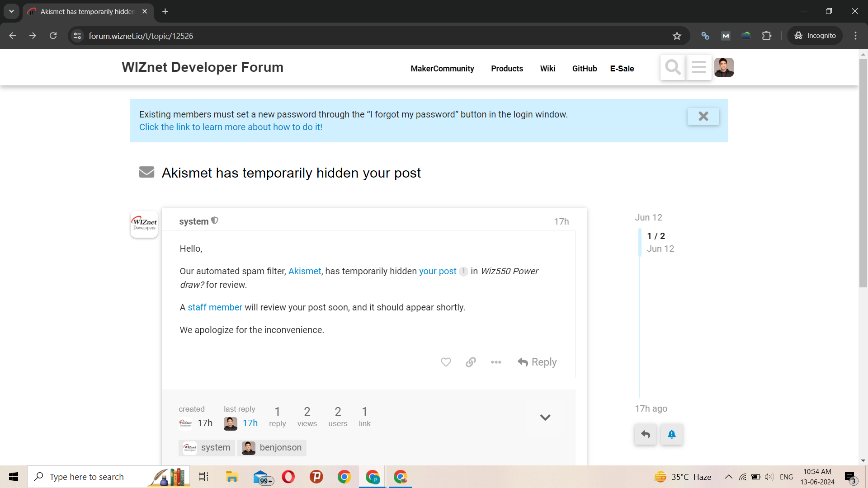Open the notification bell tracking button
The image size is (868, 488).
click(671, 434)
